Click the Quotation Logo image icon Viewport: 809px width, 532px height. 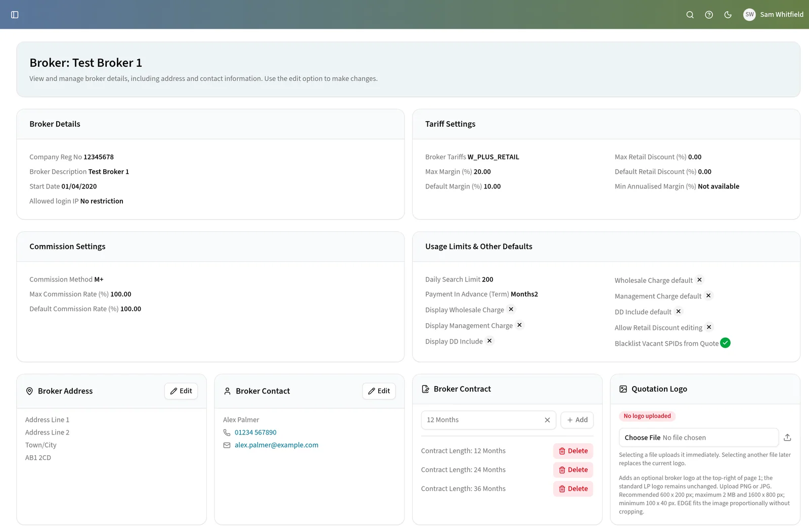pyautogui.click(x=623, y=389)
